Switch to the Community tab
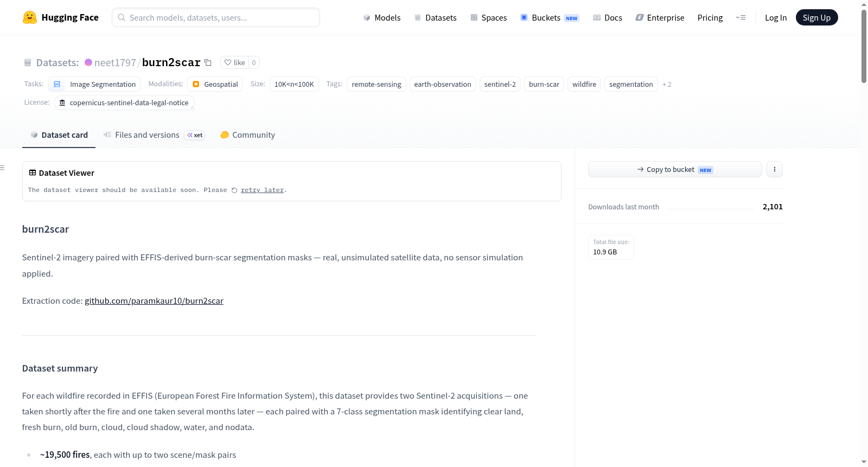 click(247, 135)
